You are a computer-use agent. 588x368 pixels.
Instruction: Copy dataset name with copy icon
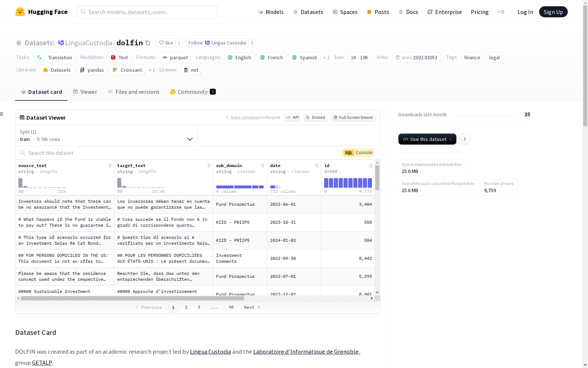pyautogui.click(x=148, y=43)
